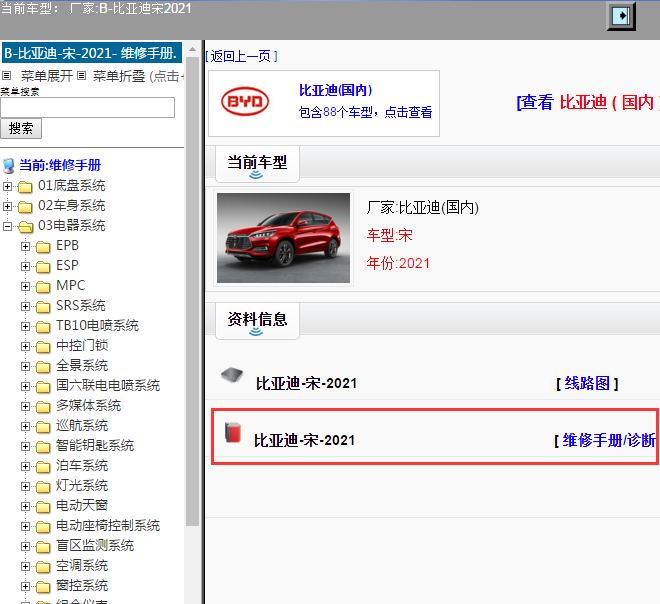660x604 pixels.
Task: Click the BYD logo
Action: (245, 101)
